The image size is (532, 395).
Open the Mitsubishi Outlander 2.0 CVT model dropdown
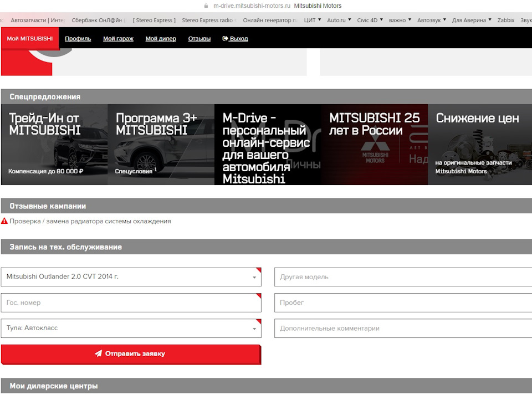131,276
